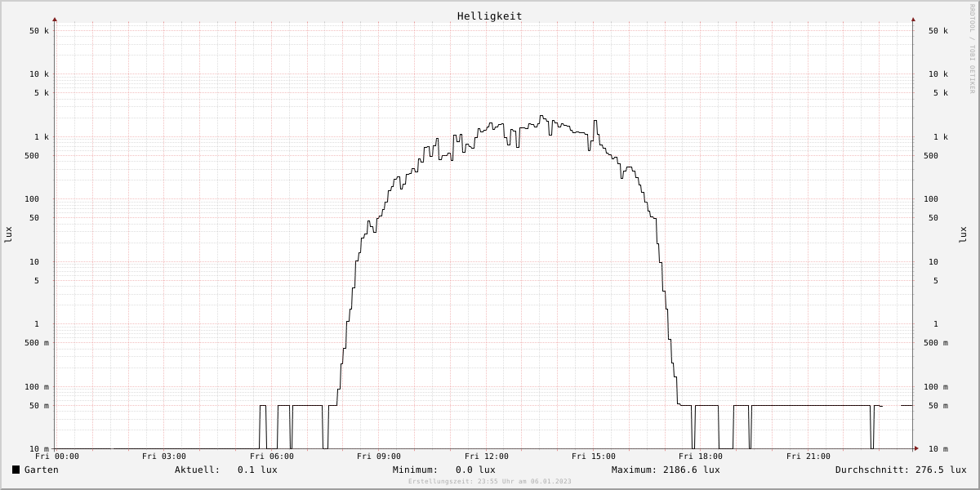Click the "50 k" label on right axis
The width and height of the screenshot is (980, 490).
(x=938, y=31)
